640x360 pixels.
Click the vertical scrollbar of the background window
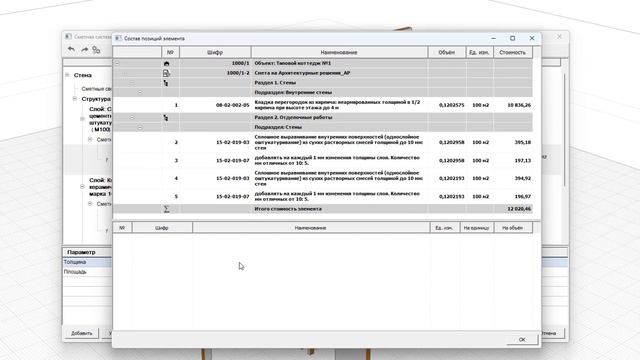565,131
